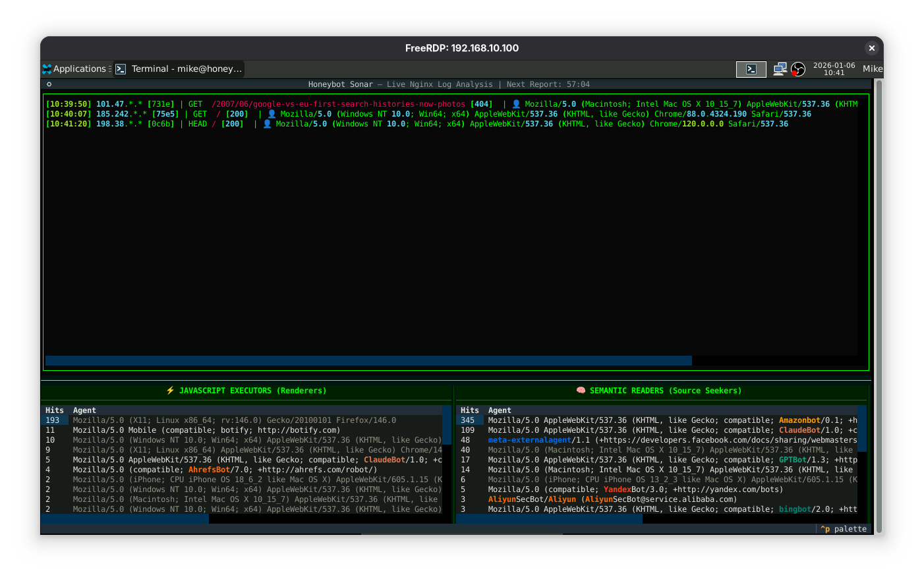Open the ^p palette in the footer

[x=844, y=529]
